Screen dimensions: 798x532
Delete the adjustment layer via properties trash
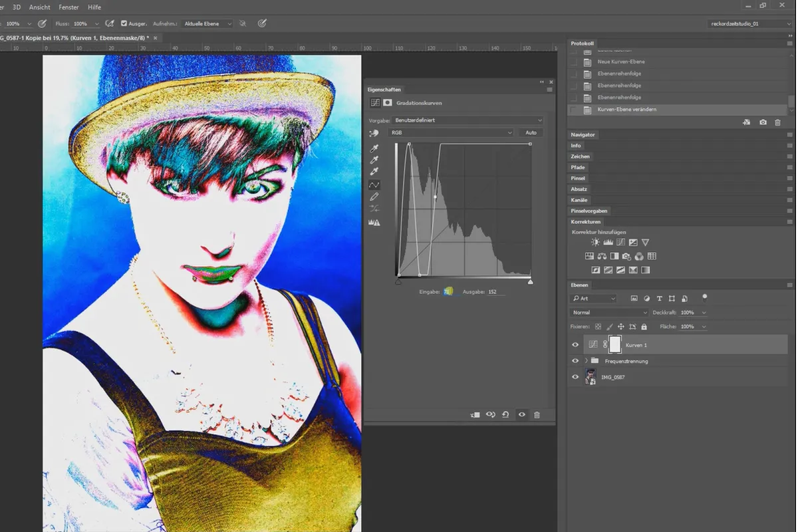[537, 414]
